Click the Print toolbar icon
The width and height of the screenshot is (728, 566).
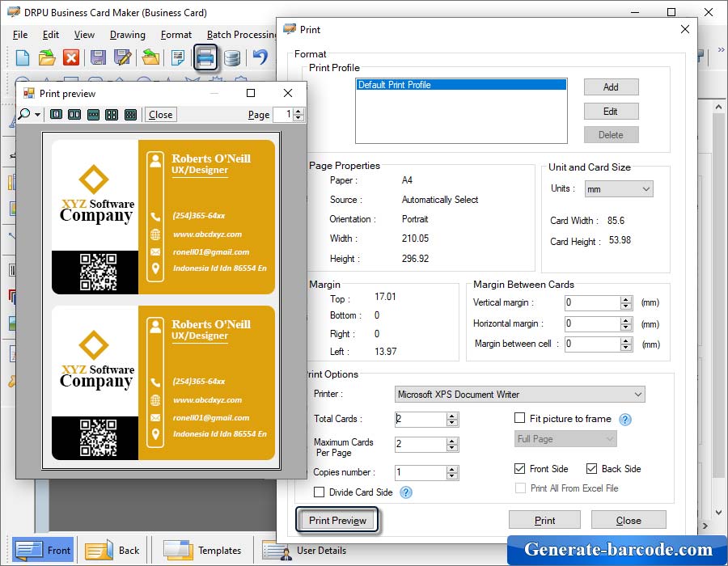pos(205,57)
